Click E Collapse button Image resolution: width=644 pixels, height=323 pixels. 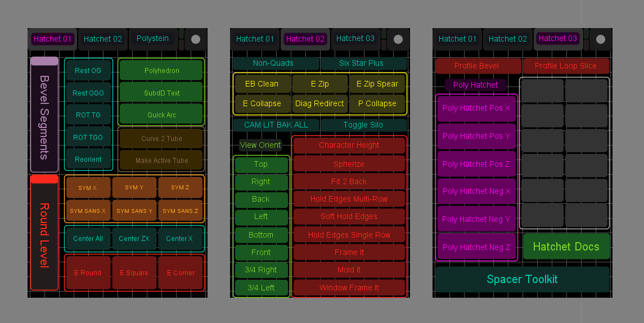262,104
